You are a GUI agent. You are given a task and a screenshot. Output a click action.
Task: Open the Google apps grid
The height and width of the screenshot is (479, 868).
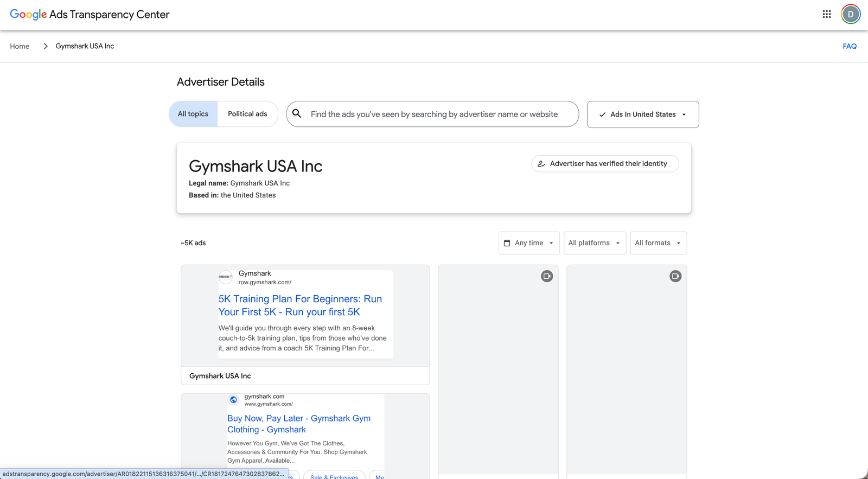tap(826, 14)
